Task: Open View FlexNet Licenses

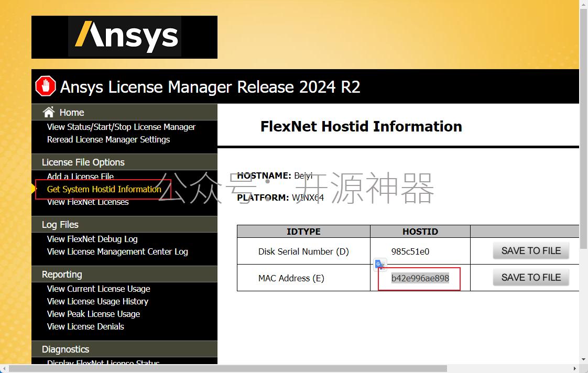Action: (88, 202)
